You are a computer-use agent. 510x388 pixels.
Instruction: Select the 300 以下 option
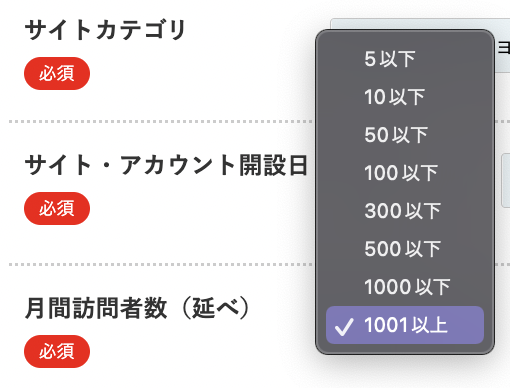[405, 211]
